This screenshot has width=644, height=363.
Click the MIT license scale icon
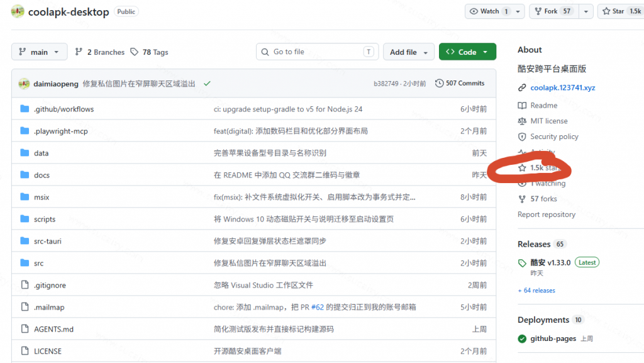[x=522, y=121]
